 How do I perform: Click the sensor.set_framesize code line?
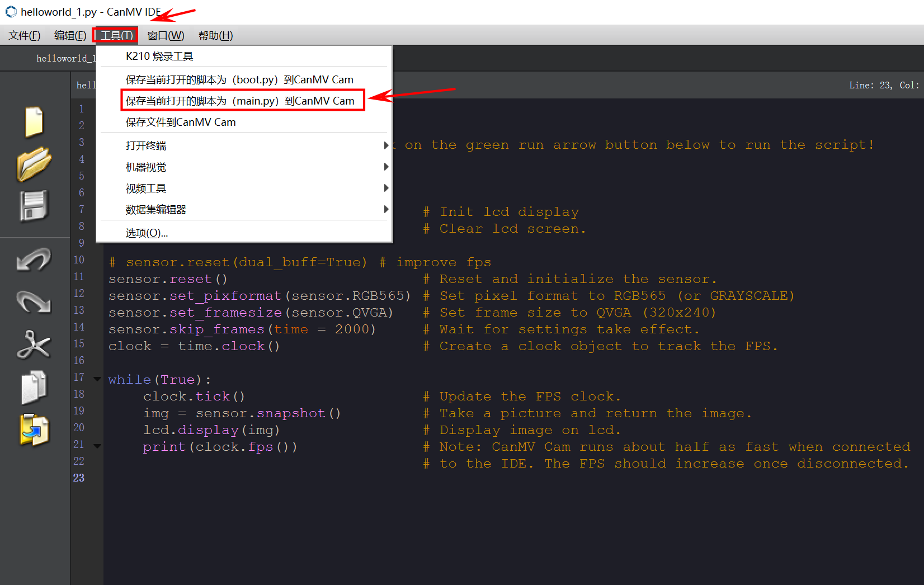(x=251, y=313)
